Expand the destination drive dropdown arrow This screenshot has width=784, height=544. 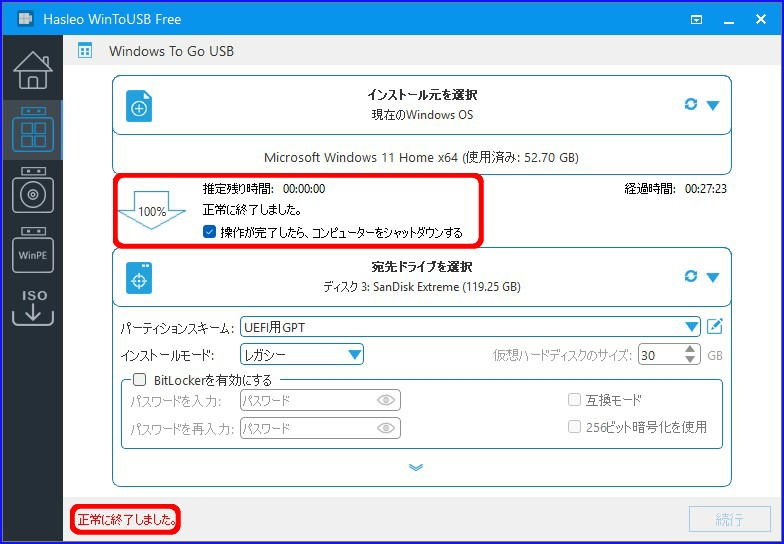(713, 278)
